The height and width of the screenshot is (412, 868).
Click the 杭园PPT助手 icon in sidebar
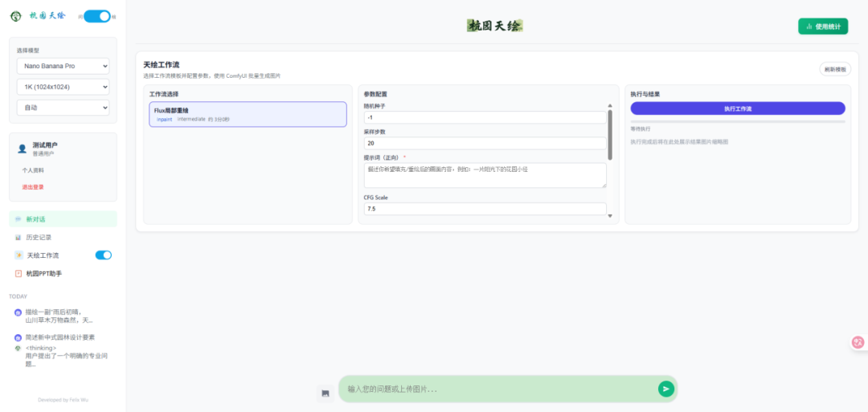[18, 274]
